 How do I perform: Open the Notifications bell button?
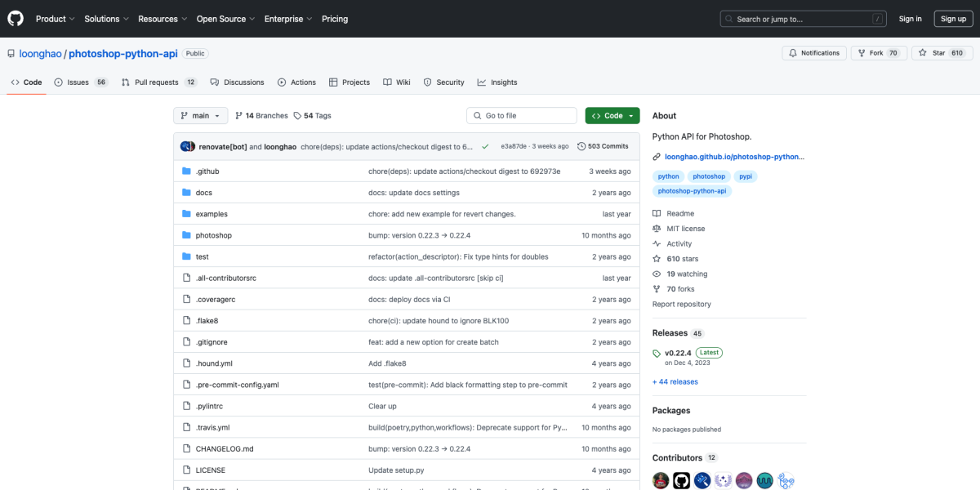813,53
